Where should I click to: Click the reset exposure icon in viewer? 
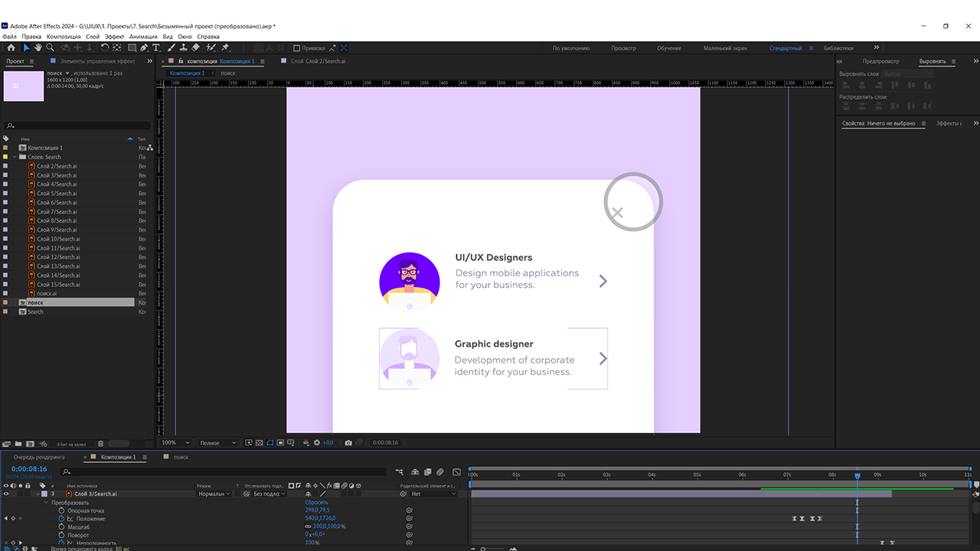(x=317, y=442)
